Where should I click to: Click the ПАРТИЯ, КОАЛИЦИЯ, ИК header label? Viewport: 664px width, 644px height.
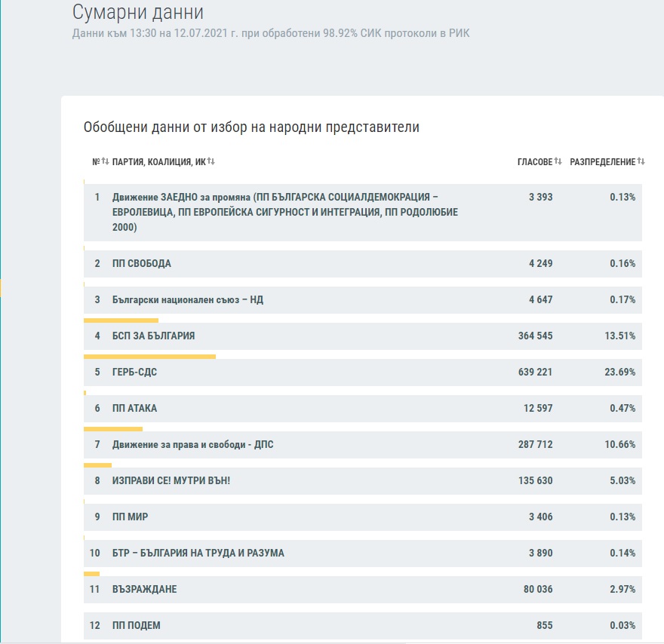tap(158, 162)
